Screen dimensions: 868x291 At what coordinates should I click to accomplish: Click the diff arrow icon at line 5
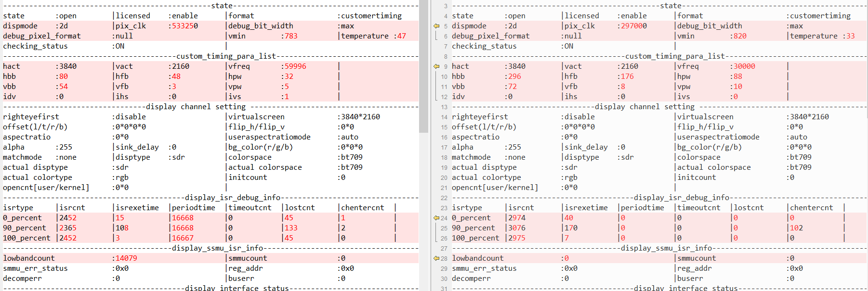point(436,26)
